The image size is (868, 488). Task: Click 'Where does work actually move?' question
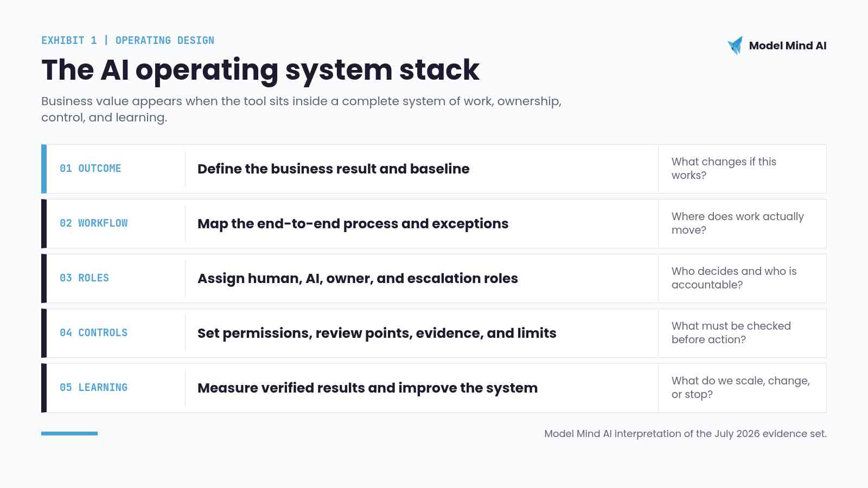coord(738,223)
